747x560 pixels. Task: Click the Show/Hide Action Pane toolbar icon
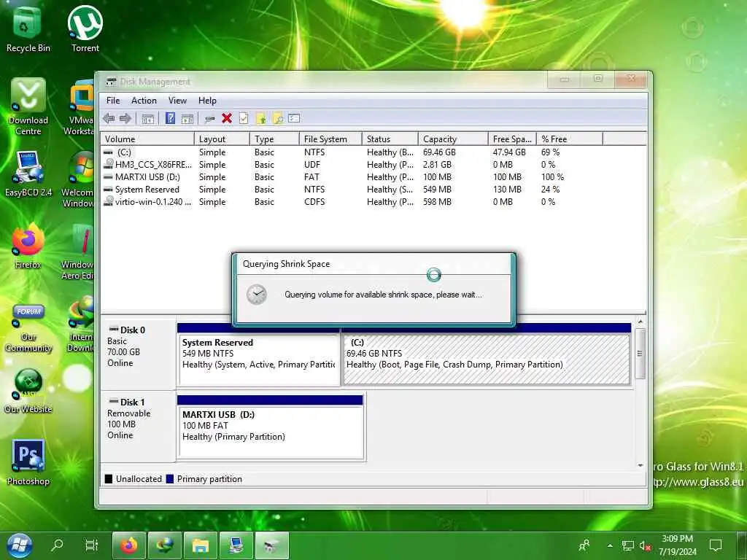[187, 119]
